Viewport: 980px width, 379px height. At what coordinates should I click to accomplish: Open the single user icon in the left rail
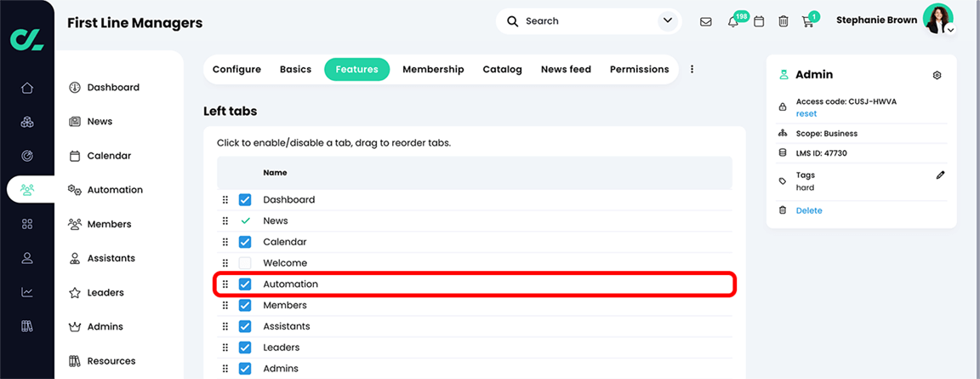pos(27,258)
